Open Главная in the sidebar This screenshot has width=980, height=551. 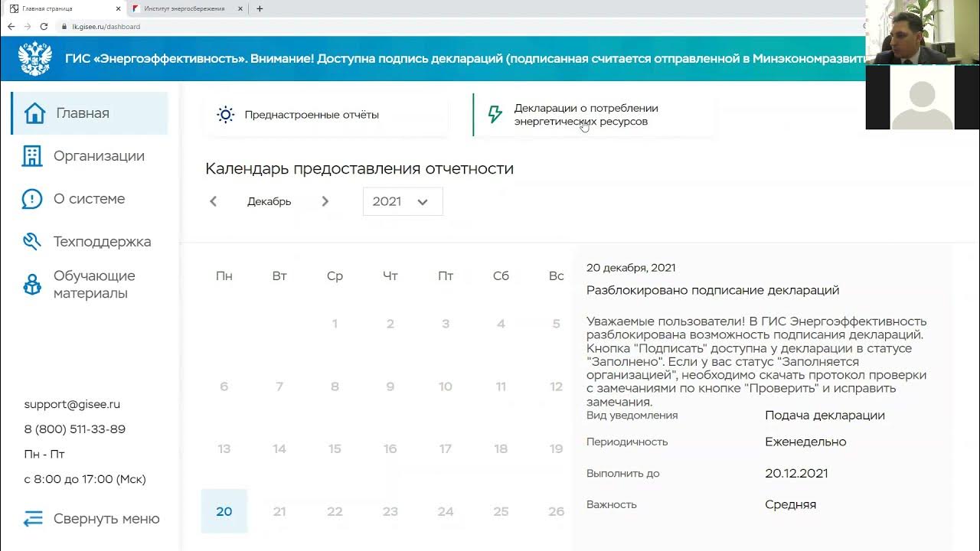90,113
